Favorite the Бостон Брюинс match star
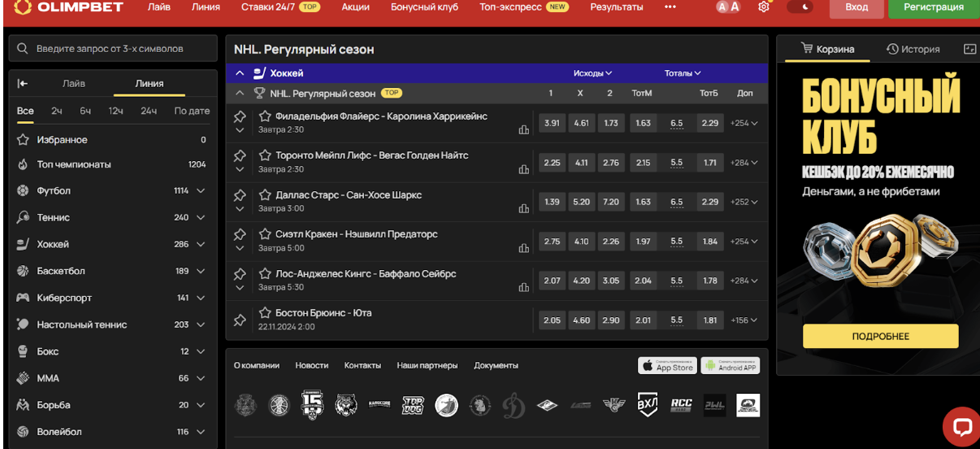Screen dimensions: 980x449 pyautogui.click(x=265, y=313)
